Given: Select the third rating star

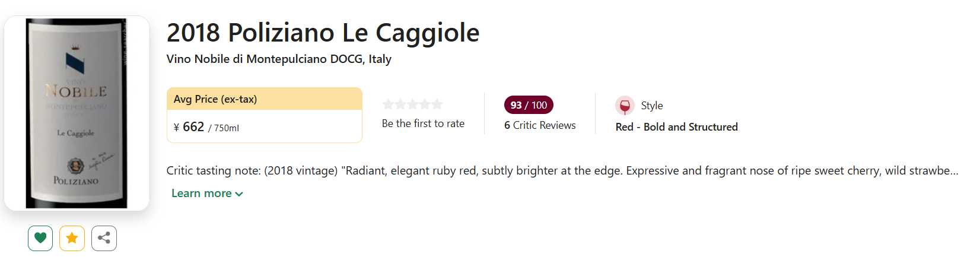Looking at the screenshot, I should point(413,104).
